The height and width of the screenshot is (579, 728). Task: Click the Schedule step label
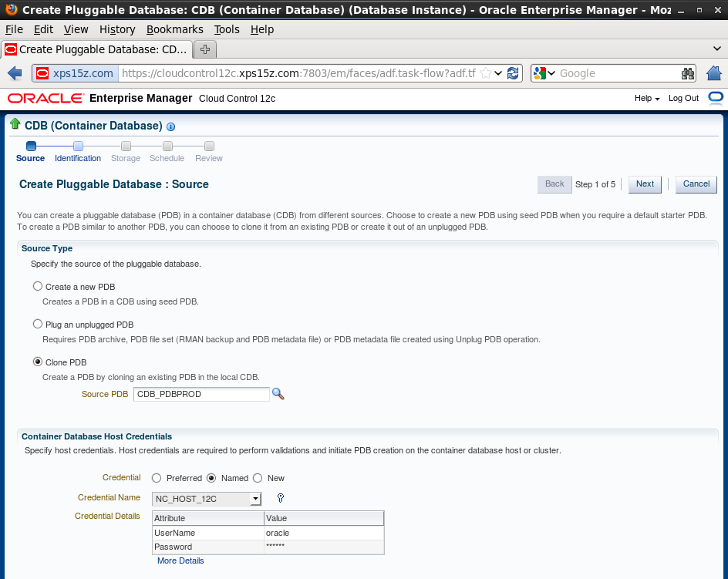tap(167, 158)
